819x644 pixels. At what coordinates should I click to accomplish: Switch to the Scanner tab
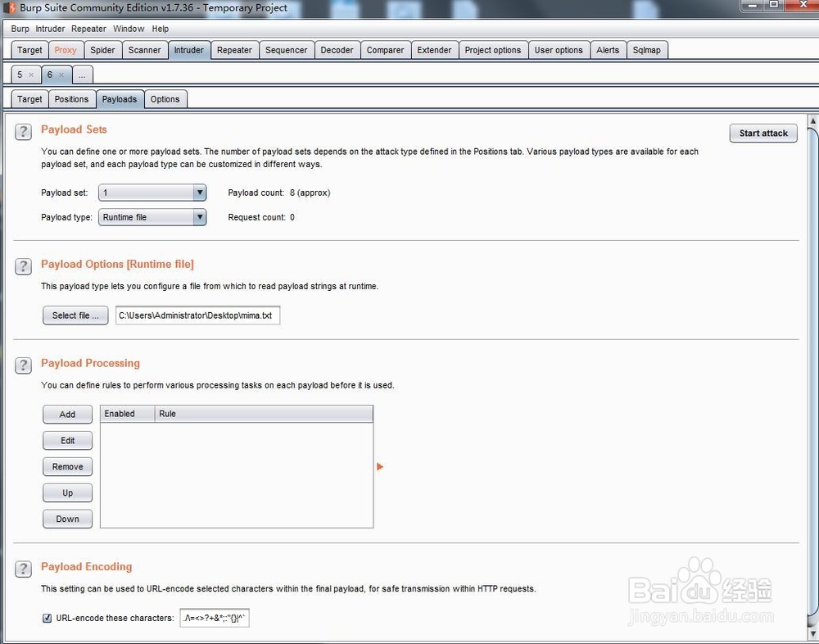click(x=145, y=50)
